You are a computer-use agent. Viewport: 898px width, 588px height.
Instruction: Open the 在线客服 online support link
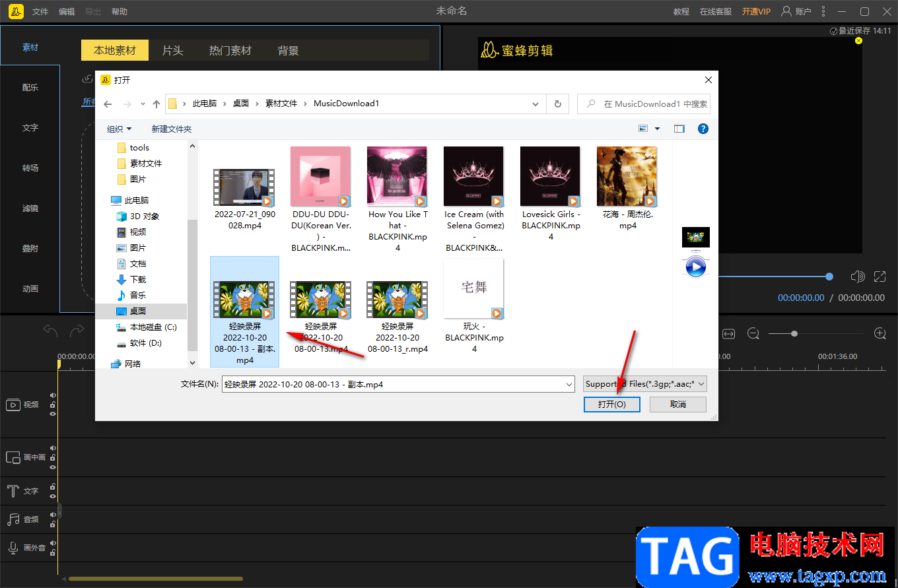pyautogui.click(x=716, y=11)
